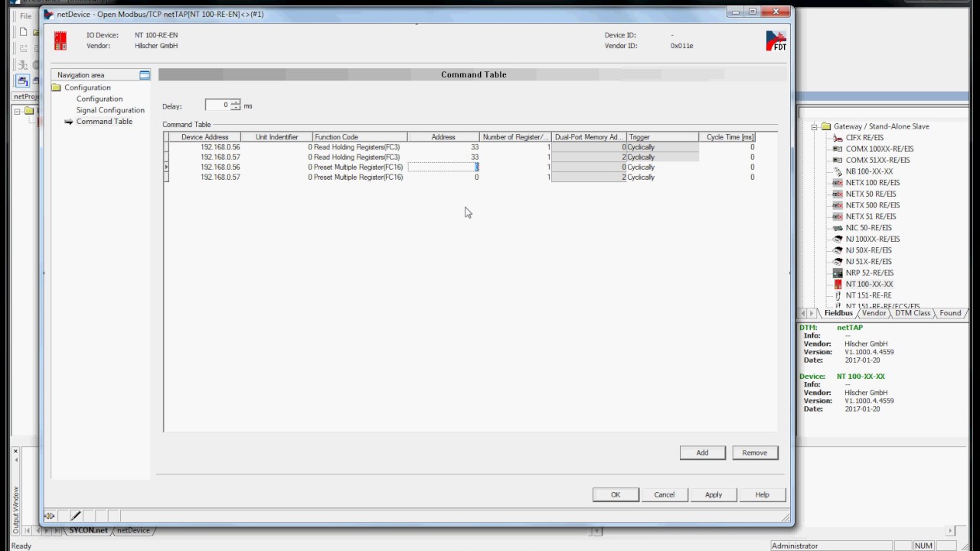
Task: Click the Device Address column header
Action: point(204,137)
